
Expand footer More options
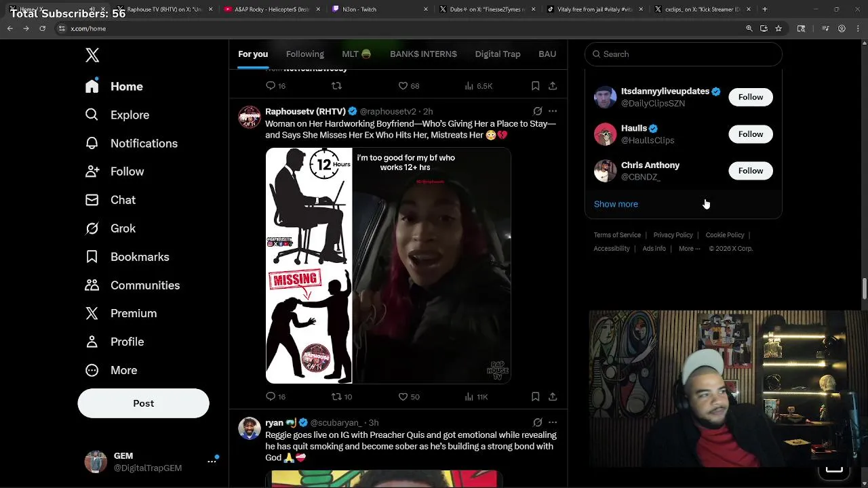pos(689,249)
